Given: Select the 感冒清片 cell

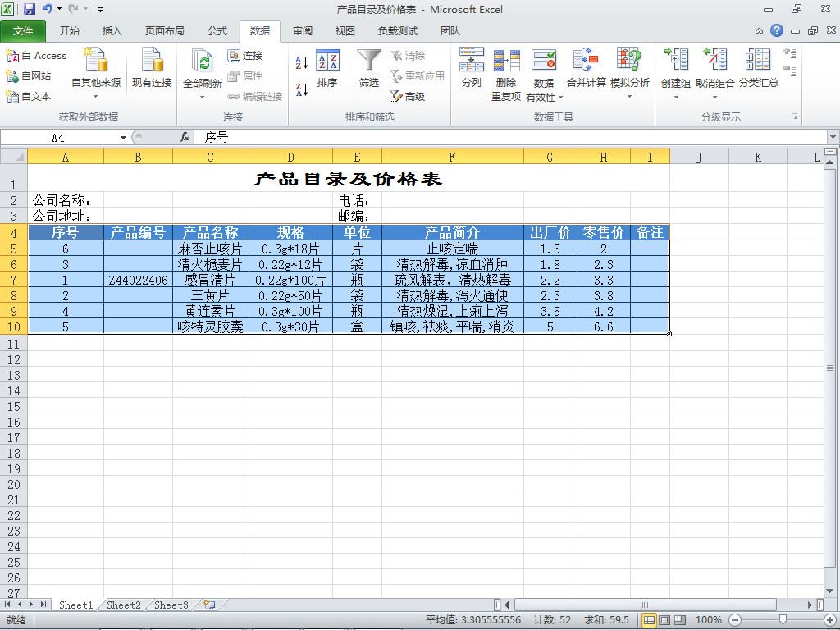Looking at the screenshot, I should [x=211, y=280].
